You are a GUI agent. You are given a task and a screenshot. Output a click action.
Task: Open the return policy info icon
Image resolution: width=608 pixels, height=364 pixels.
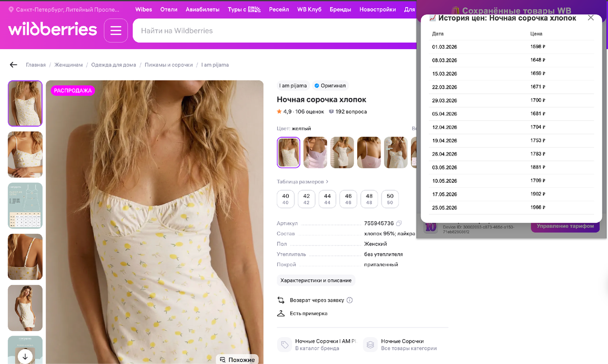[350, 300]
